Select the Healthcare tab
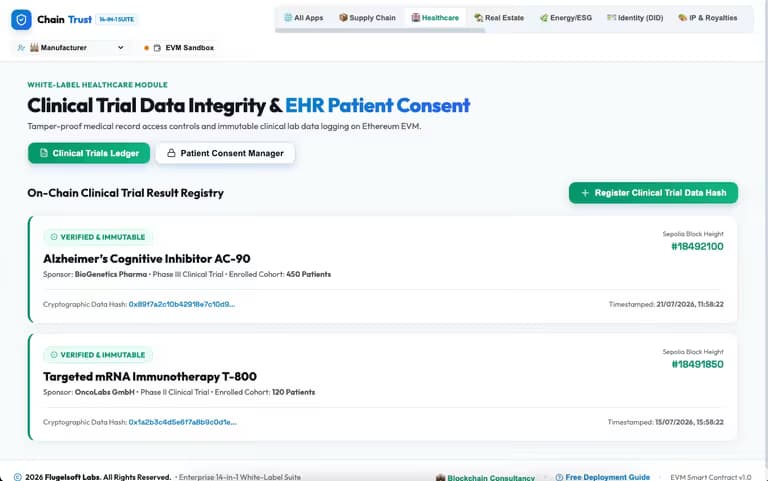The height and width of the screenshot is (481, 768). tap(435, 18)
